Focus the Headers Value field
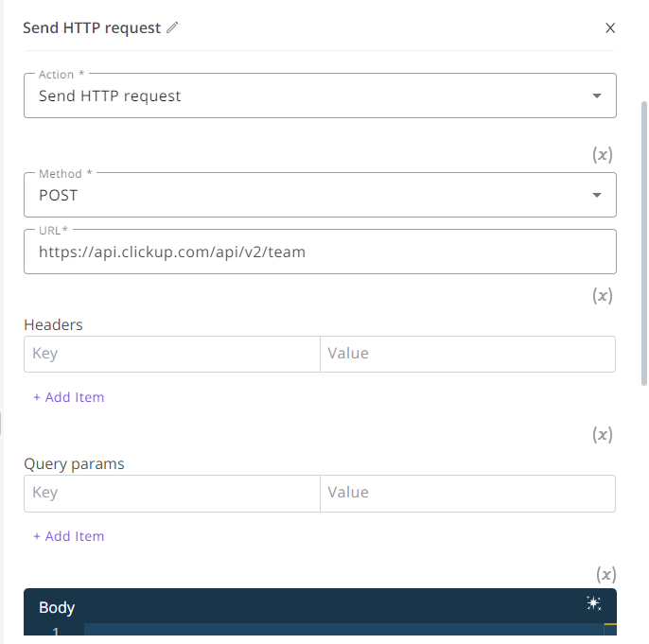The height and width of the screenshot is (644, 649). tap(467, 354)
